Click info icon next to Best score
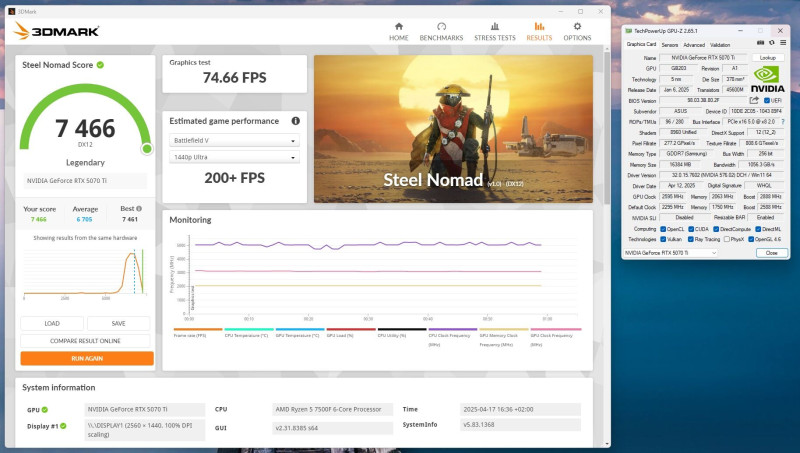 tap(139, 209)
